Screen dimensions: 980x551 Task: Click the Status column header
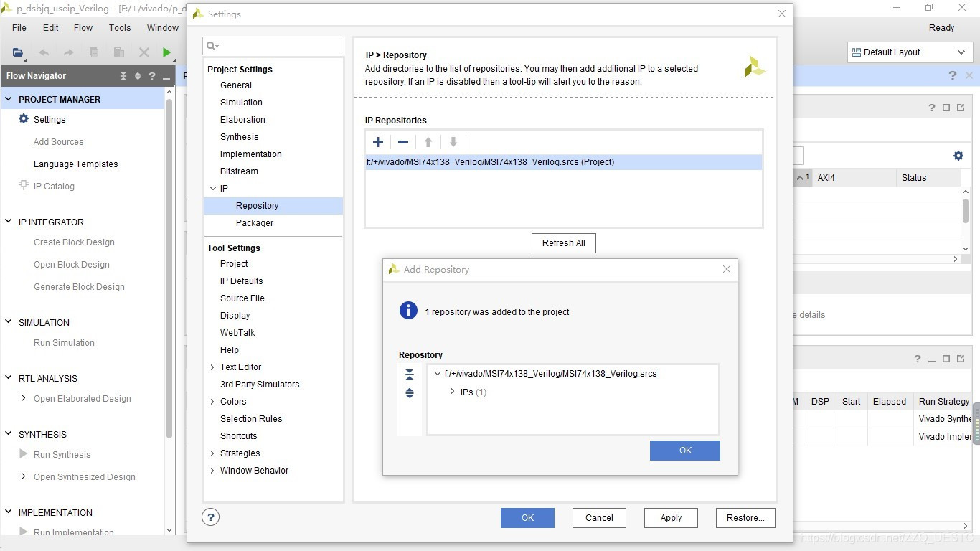928,178
